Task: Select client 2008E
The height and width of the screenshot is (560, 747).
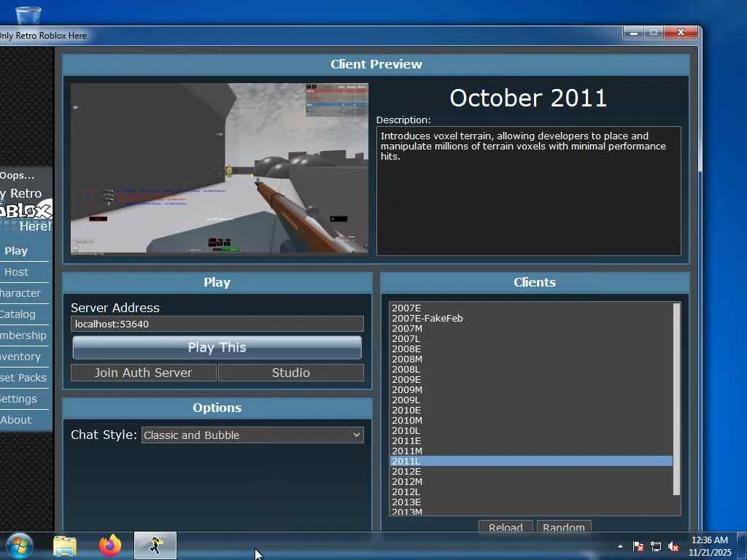Action: pyautogui.click(x=531, y=349)
